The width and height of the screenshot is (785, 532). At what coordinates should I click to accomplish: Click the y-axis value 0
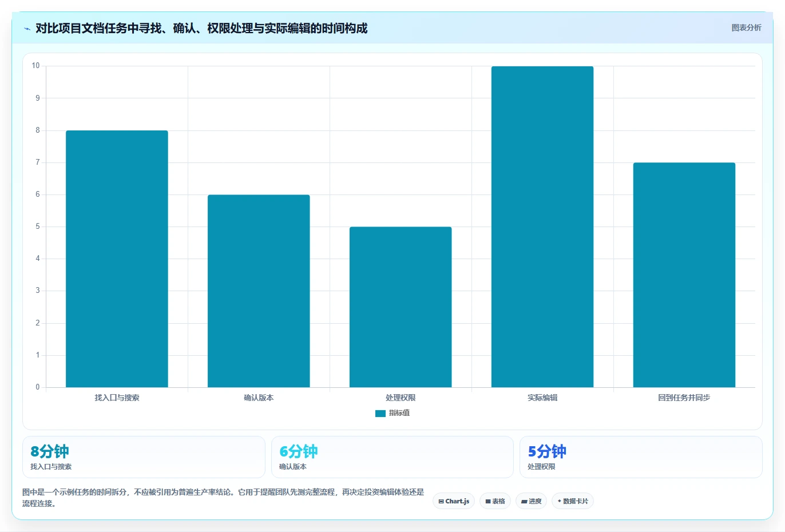click(38, 387)
